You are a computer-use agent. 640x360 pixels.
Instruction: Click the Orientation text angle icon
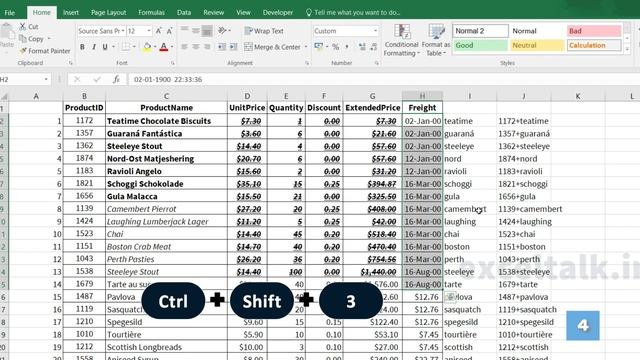coord(222,31)
